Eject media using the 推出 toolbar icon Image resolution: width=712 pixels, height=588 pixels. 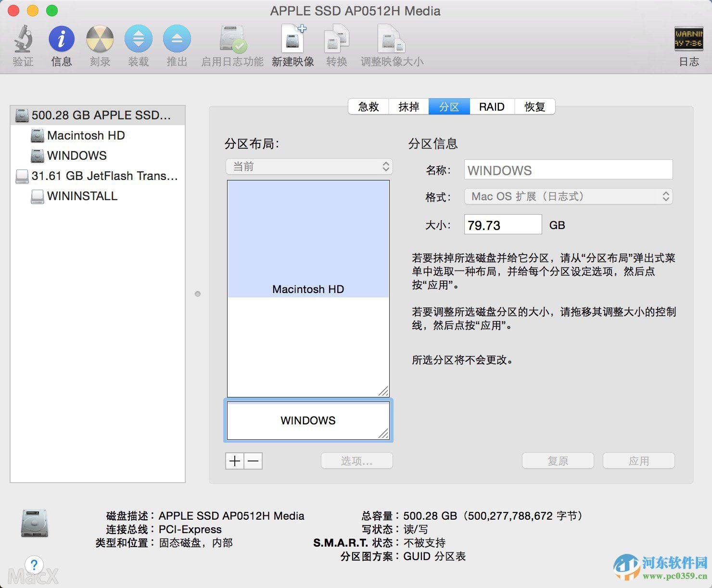[177, 43]
